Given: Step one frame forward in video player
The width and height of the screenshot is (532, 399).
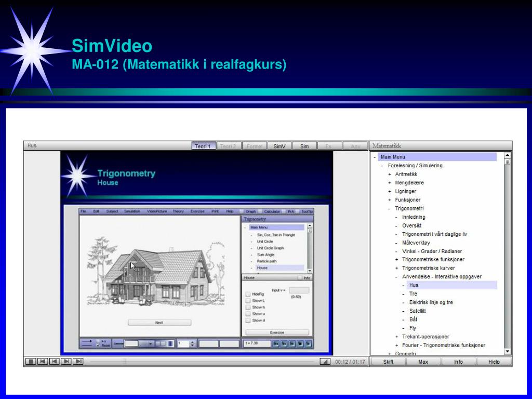Looking at the screenshot, I should (66, 362).
